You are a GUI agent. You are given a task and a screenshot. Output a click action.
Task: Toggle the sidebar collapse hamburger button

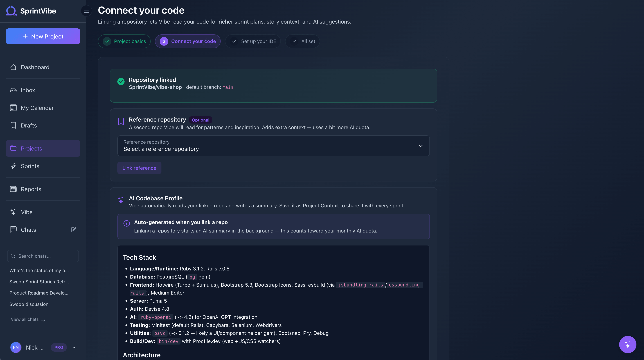pyautogui.click(x=86, y=11)
